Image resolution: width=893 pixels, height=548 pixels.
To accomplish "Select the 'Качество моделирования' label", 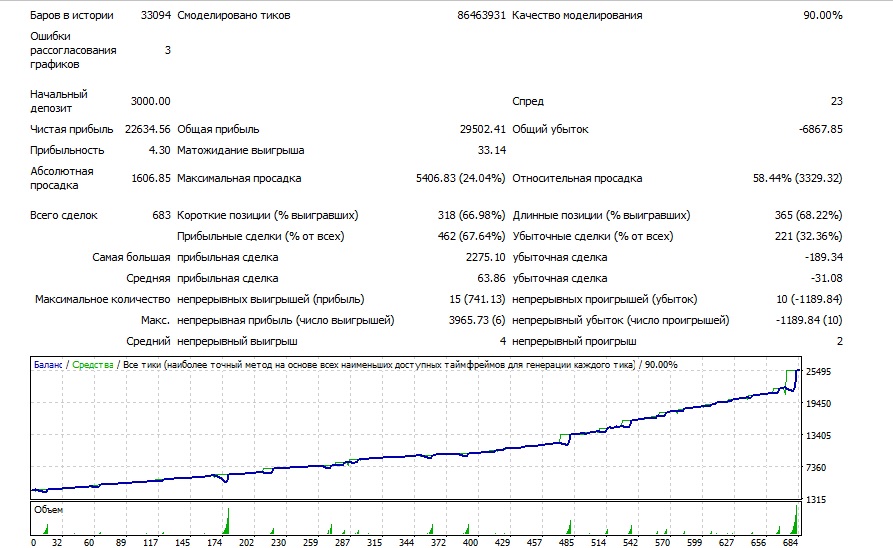I will click(577, 15).
